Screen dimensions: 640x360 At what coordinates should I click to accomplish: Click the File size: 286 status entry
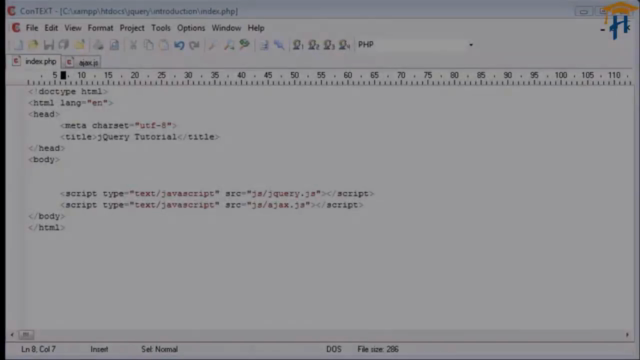tap(378, 349)
